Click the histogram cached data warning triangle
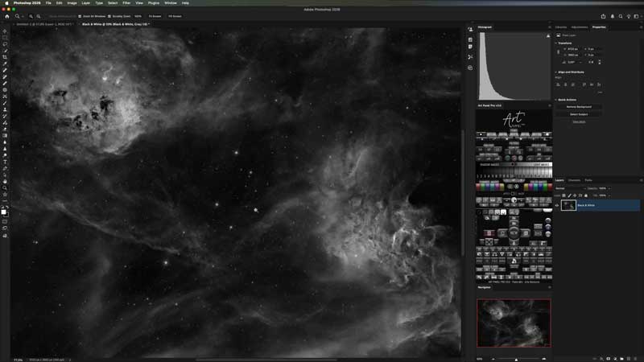The height and width of the screenshot is (362, 644). [x=547, y=36]
